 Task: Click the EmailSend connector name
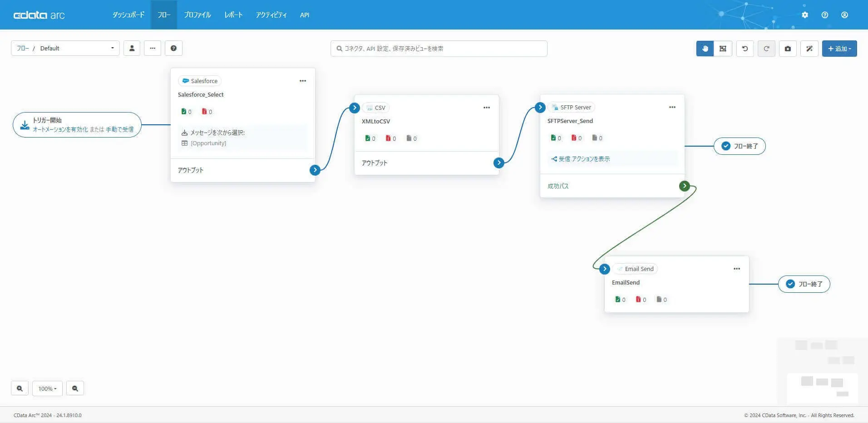(626, 282)
